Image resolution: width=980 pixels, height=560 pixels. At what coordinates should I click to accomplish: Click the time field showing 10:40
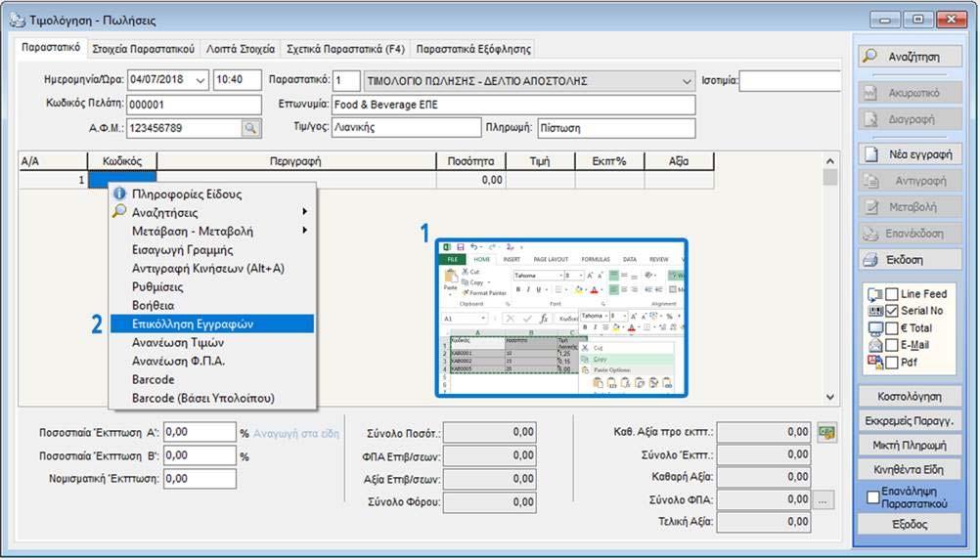[237, 80]
